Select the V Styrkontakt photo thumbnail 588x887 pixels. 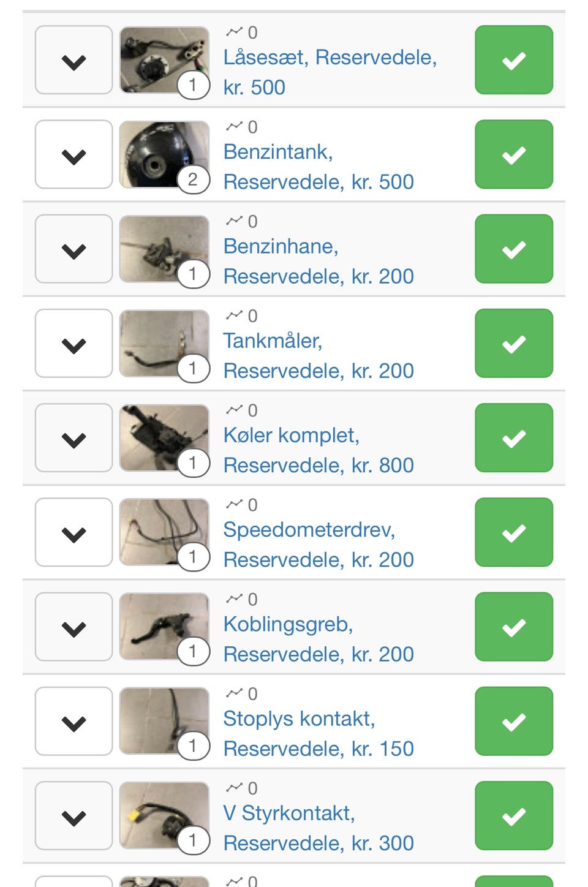pos(163,815)
